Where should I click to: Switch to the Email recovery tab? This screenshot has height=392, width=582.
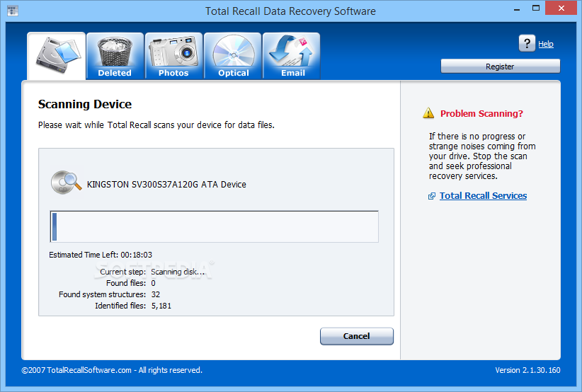pos(292,56)
